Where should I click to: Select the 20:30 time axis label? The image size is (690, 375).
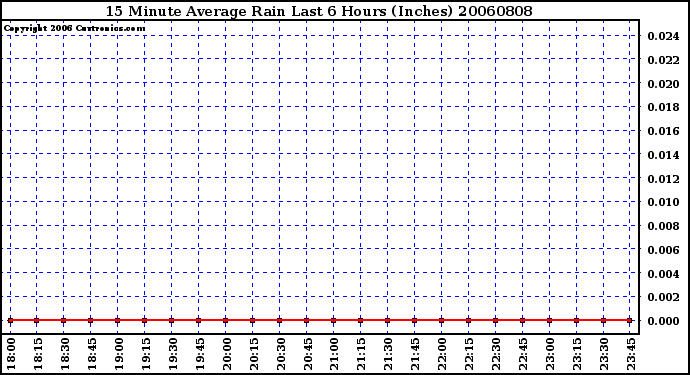pyautogui.click(x=281, y=354)
